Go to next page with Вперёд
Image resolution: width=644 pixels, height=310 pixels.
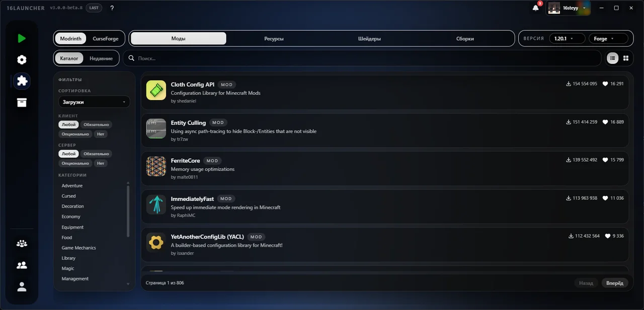coord(615,283)
